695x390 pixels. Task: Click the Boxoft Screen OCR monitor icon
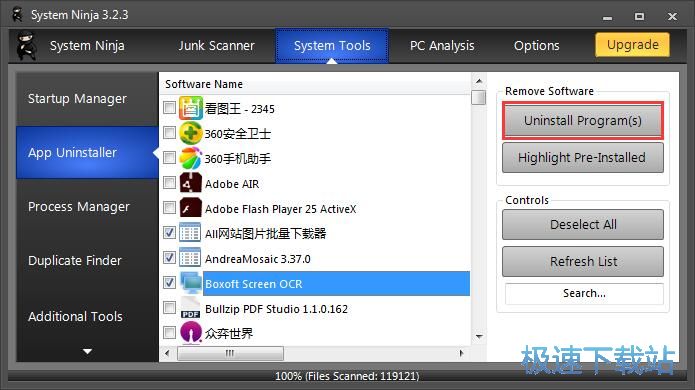click(x=191, y=283)
